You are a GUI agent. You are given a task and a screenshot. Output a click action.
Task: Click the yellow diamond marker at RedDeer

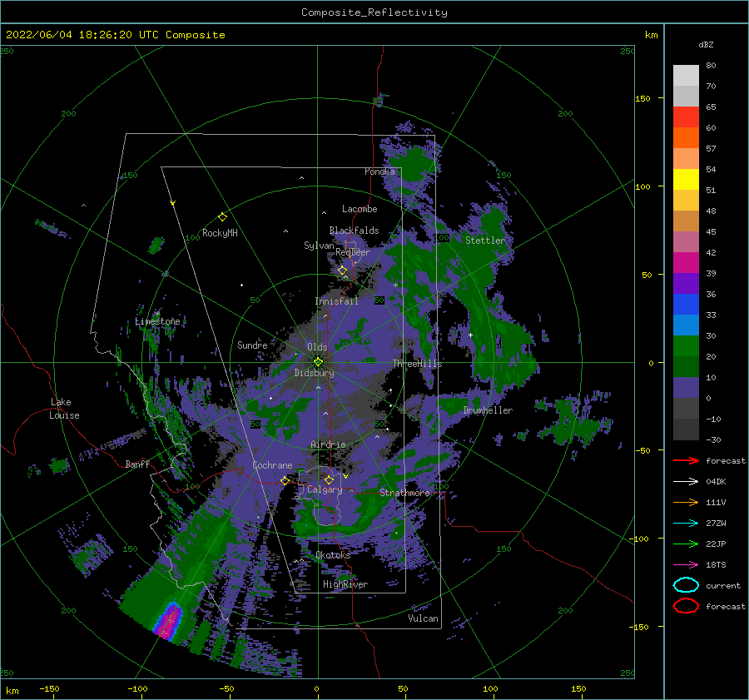342,271
